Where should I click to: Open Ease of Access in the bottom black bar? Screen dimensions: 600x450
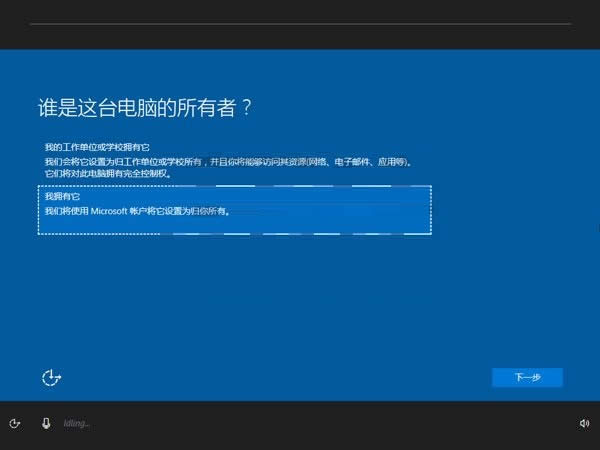14,423
